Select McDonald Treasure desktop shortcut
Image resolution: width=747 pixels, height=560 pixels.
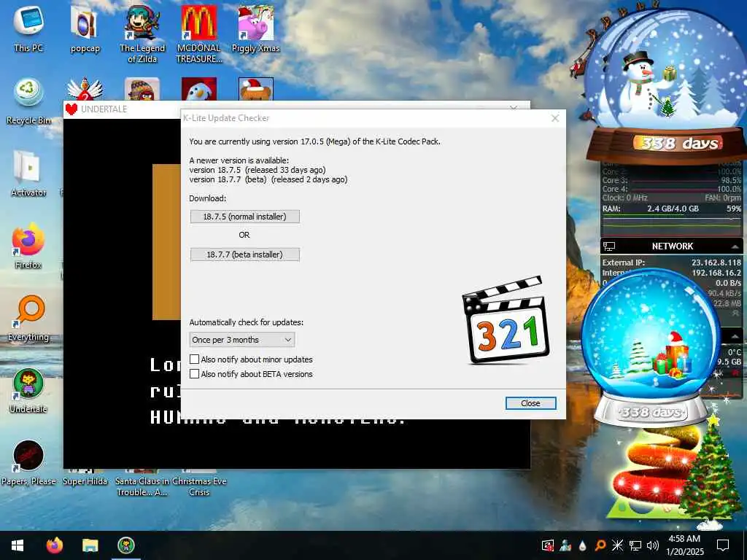click(x=198, y=34)
